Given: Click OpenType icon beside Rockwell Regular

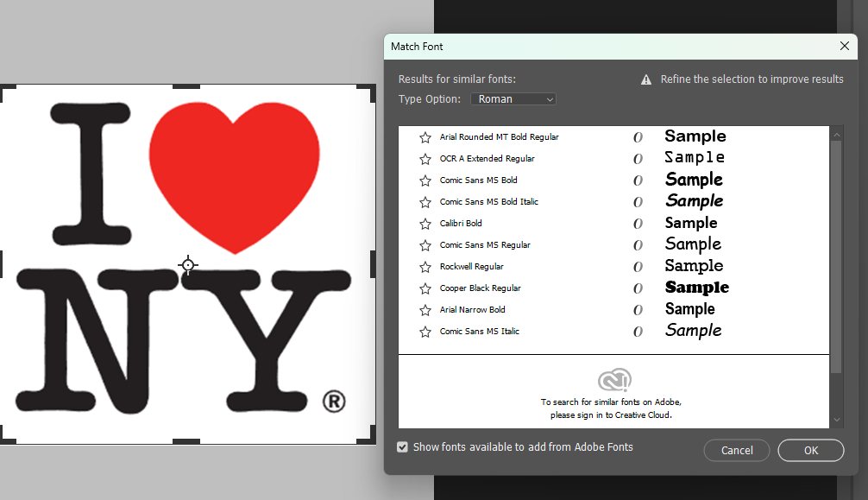Looking at the screenshot, I should click(x=638, y=267).
